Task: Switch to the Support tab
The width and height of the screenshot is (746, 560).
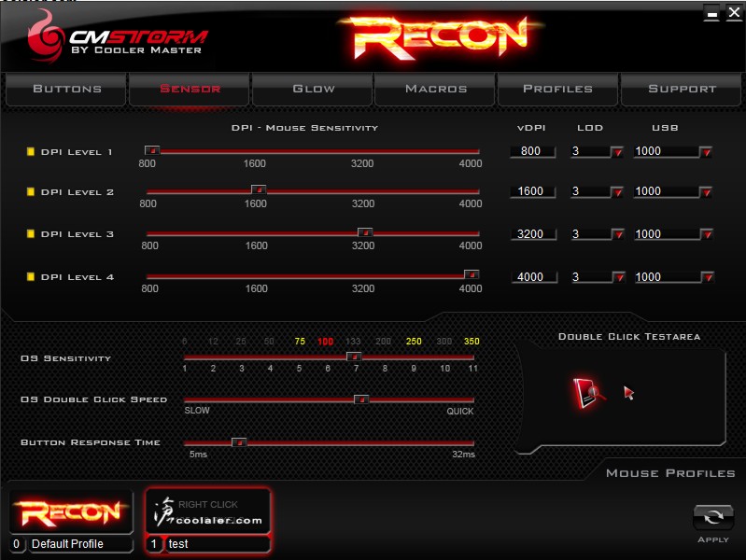Action: coord(682,89)
